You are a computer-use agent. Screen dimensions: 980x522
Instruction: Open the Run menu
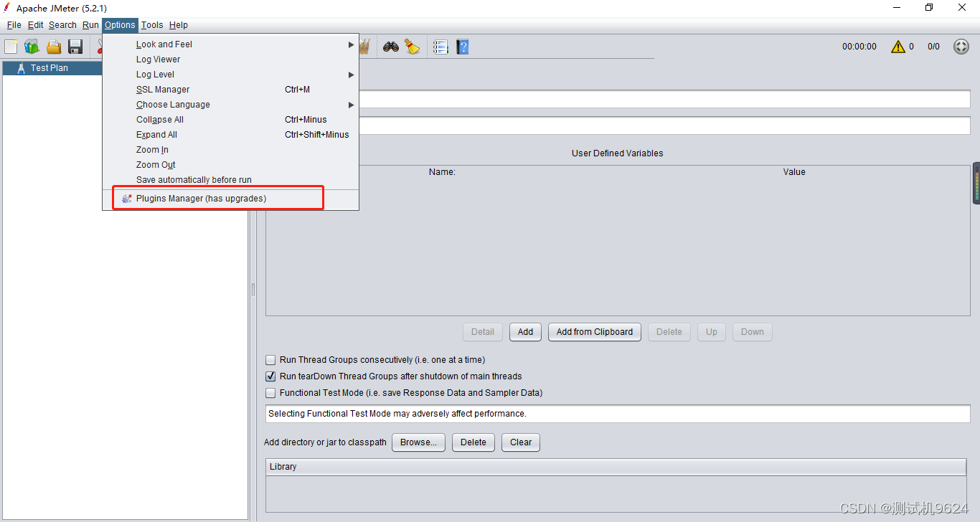(90, 25)
